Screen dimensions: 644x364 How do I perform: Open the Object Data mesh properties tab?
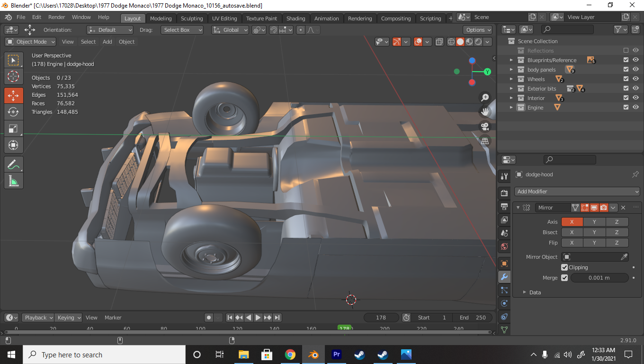tap(504, 329)
